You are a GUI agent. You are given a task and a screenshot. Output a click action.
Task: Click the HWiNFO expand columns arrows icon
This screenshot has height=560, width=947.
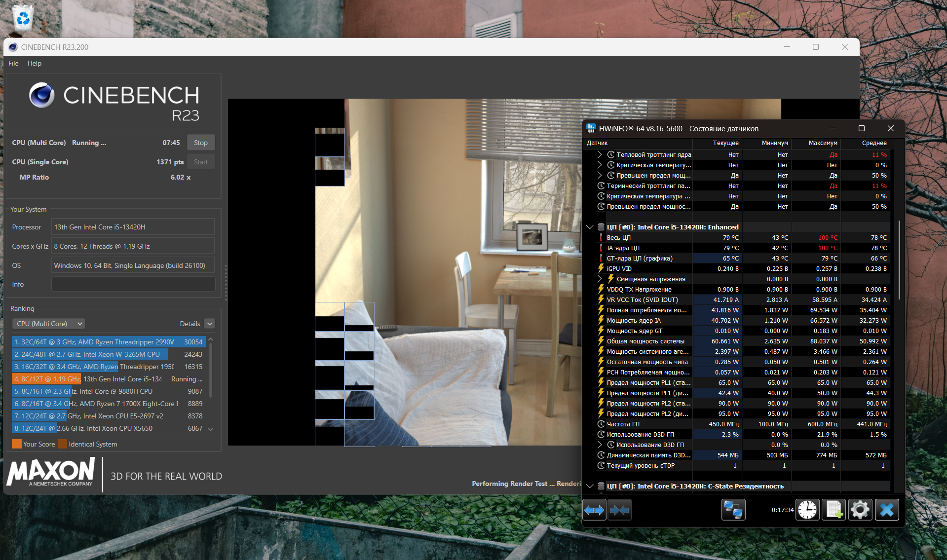click(594, 510)
